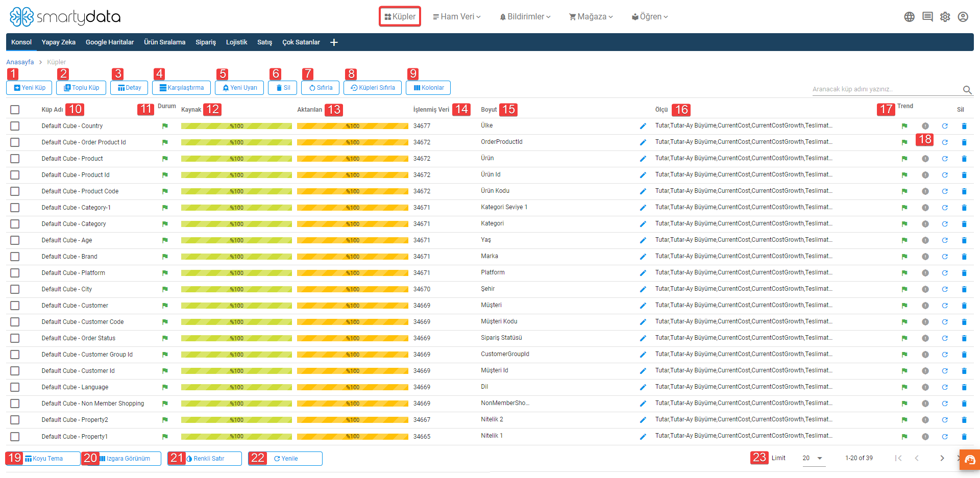Click status flag of Default Cube - Order Status
The width and height of the screenshot is (980, 478).
[165, 338]
